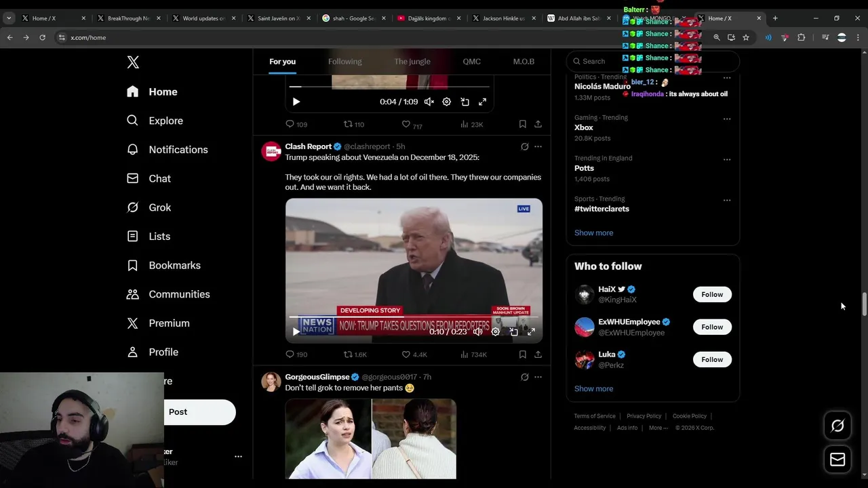Reply to Clash Report post, 190 replies

(296, 354)
